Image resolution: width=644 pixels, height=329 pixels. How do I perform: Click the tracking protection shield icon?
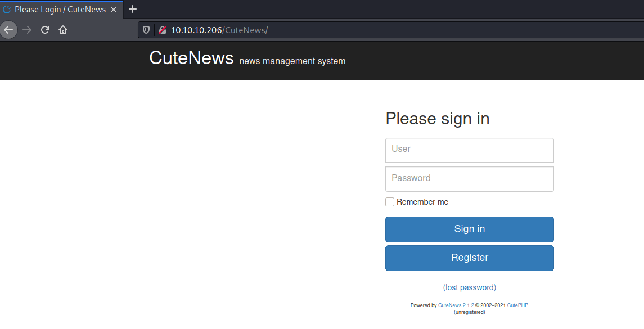point(146,30)
